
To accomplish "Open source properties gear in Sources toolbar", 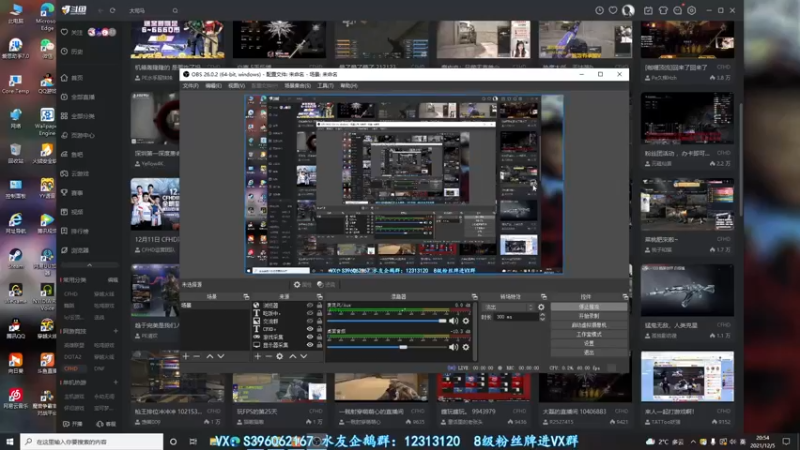I will pos(280,356).
